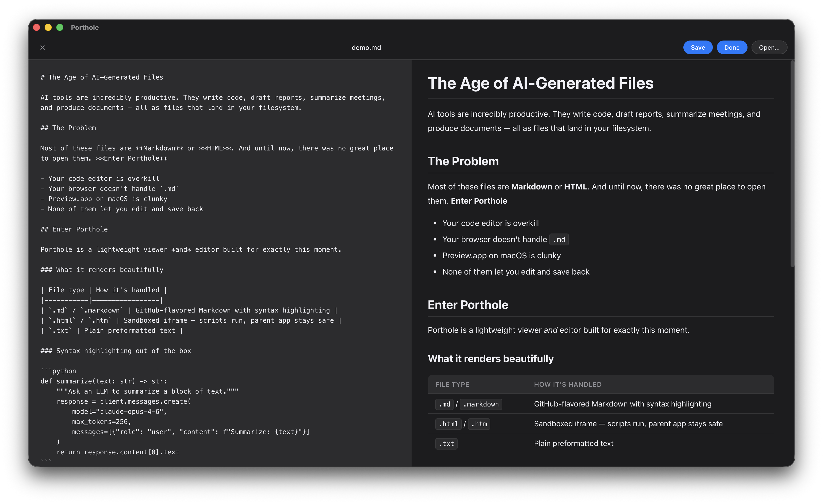Viewport: 823px width, 504px height.
Task: Click the 'model="claude-opus-4-6",' line
Action: [x=119, y=412]
